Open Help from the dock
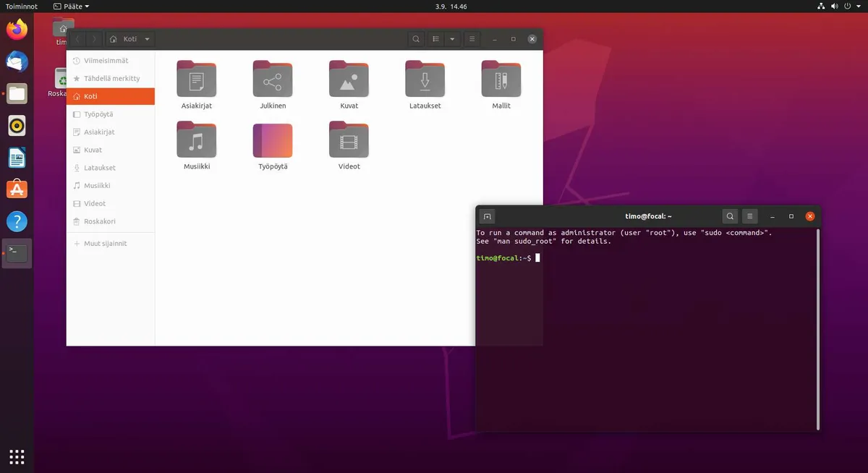Image resolution: width=868 pixels, height=473 pixels. point(16,221)
